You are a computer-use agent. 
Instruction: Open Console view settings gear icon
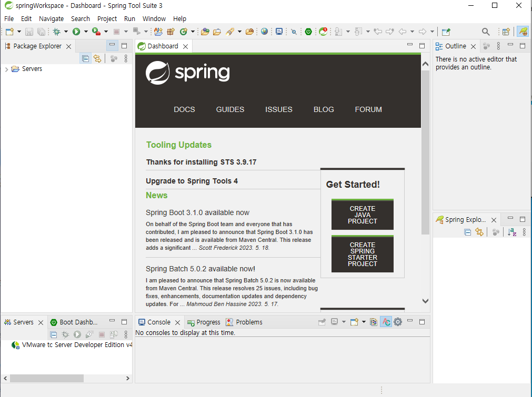pos(398,322)
